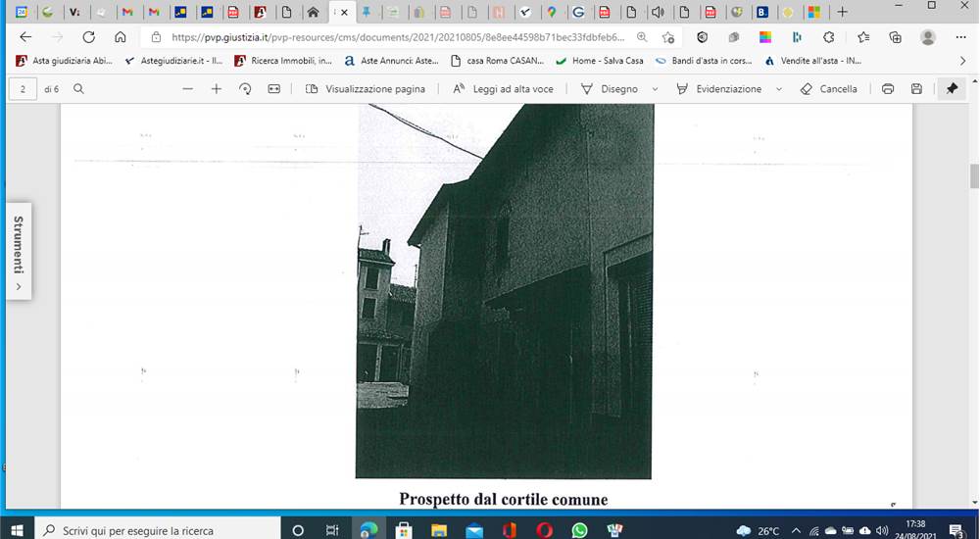Viewport: 980px width, 539px height.
Task: Open File Explorer from taskbar
Action: [x=439, y=530]
